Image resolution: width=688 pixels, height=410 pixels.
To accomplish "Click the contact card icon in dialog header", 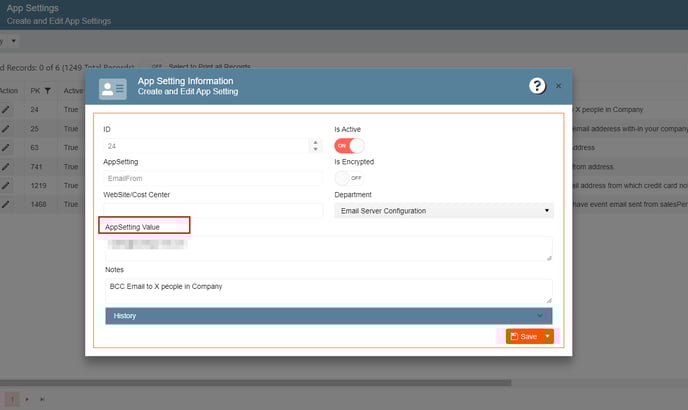I will [113, 89].
